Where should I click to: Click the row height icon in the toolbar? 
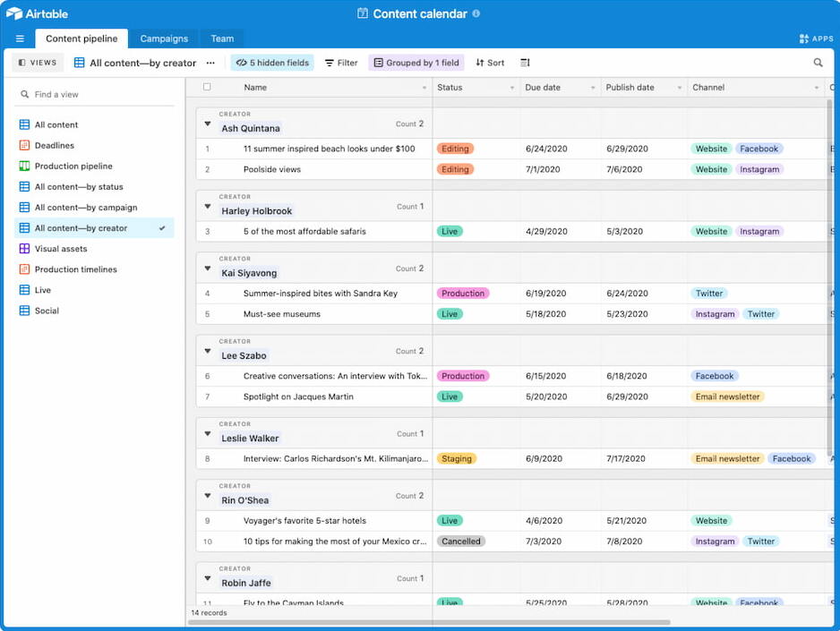tap(526, 63)
